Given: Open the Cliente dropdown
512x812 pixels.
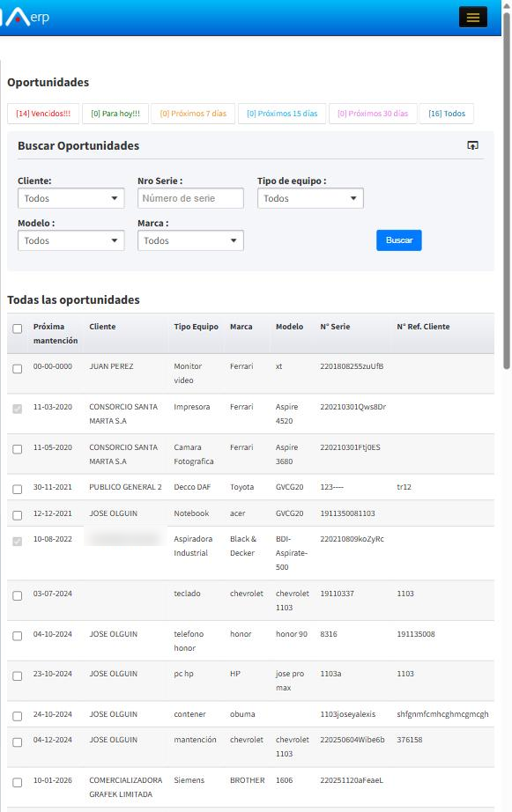Looking at the screenshot, I should click(71, 198).
